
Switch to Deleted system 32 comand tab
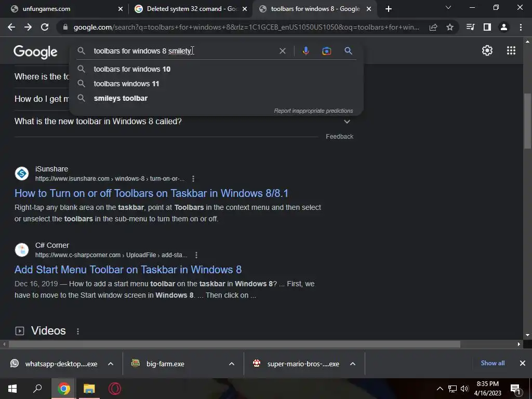click(x=192, y=9)
